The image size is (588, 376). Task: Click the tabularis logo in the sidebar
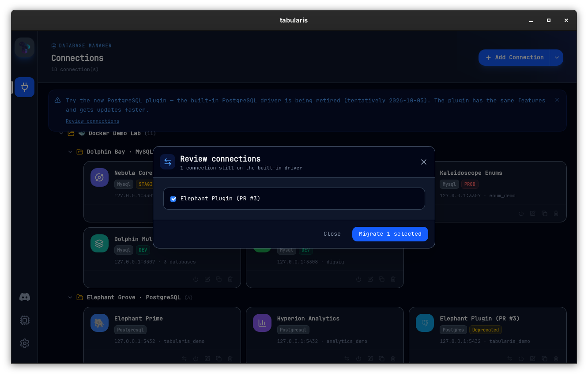click(x=25, y=48)
